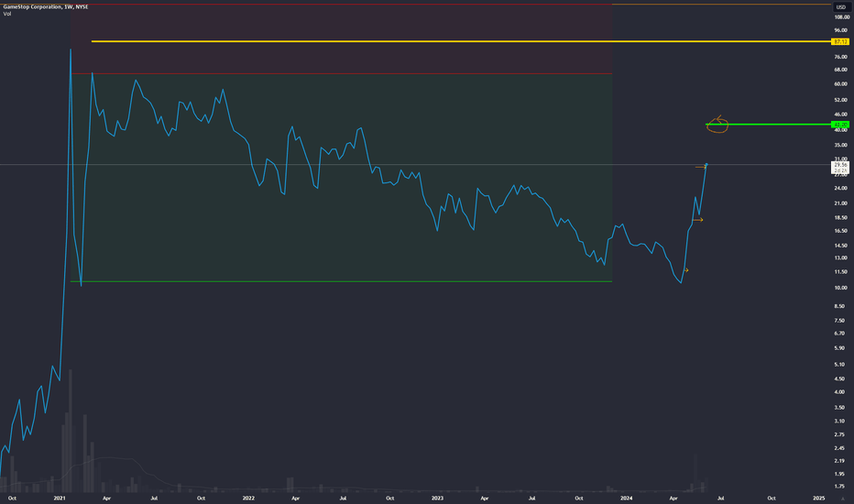Click the GameStop Corporation symbol title
Screen dimensions: 854x504
tap(33, 6)
